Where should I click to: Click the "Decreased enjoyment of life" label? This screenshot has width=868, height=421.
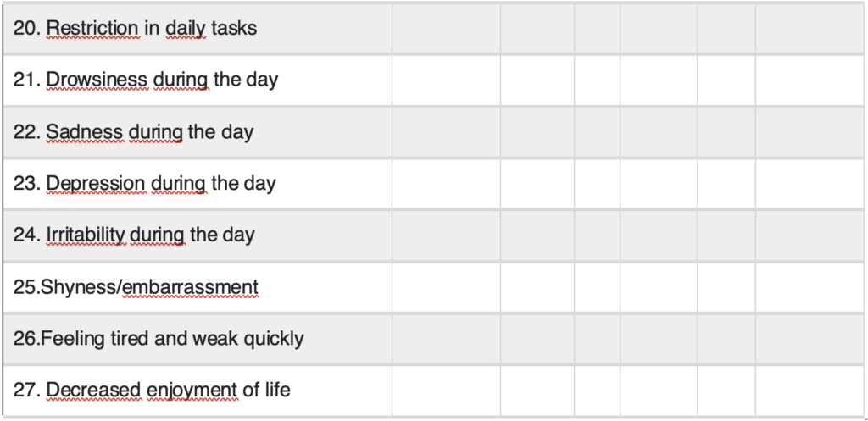point(152,391)
